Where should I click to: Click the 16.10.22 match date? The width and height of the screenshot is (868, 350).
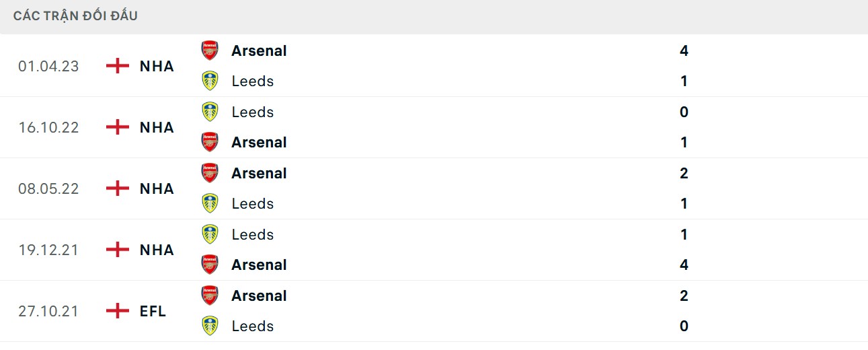tap(49, 127)
